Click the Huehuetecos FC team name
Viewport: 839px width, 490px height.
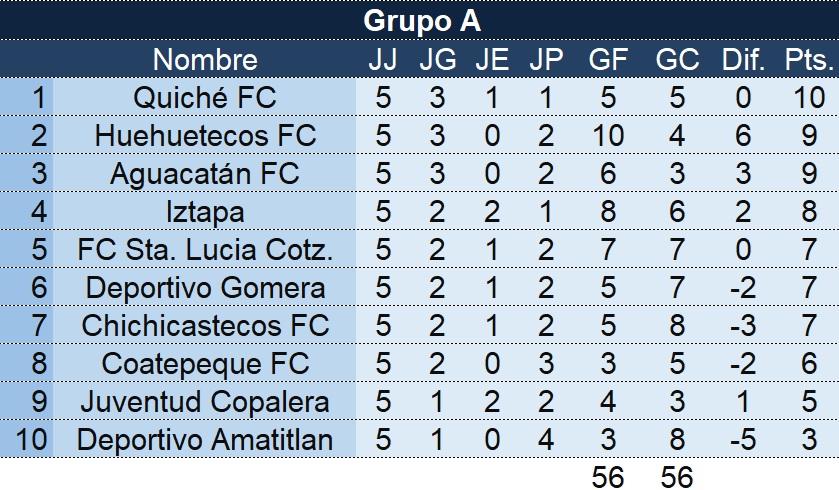(205, 135)
